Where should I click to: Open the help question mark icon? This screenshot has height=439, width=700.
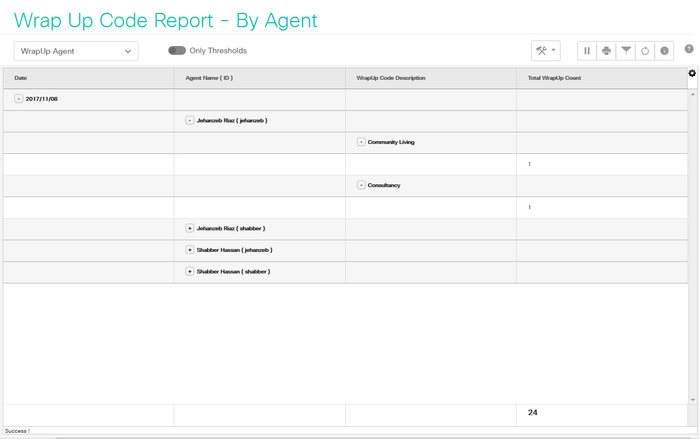tap(689, 49)
